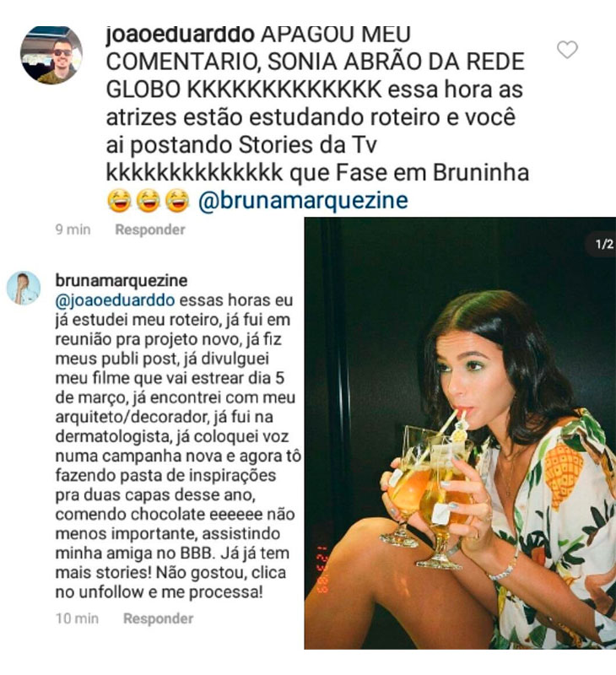Click the line 'que Fase em Bruninha'

click(409, 173)
